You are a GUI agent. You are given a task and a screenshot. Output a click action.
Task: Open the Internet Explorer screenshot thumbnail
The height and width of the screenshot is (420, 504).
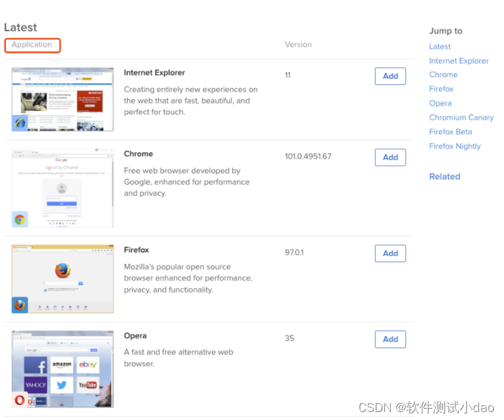point(63,99)
